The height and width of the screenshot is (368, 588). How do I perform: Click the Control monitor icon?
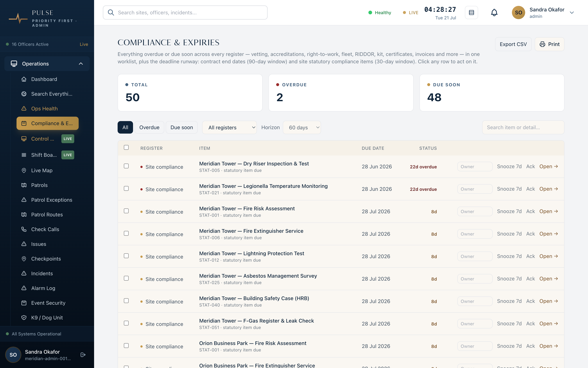tap(24, 139)
